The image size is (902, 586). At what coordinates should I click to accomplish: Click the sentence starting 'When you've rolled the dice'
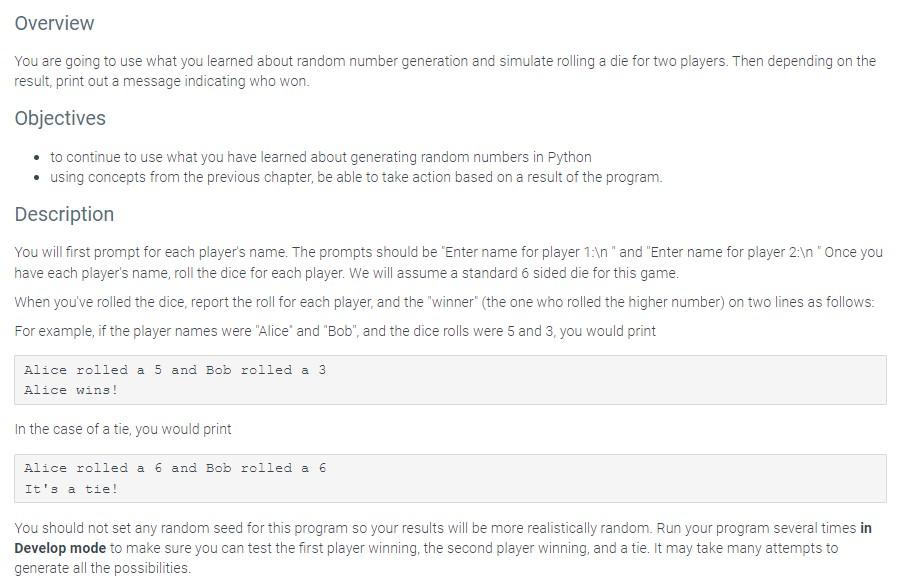pos(444,302)
